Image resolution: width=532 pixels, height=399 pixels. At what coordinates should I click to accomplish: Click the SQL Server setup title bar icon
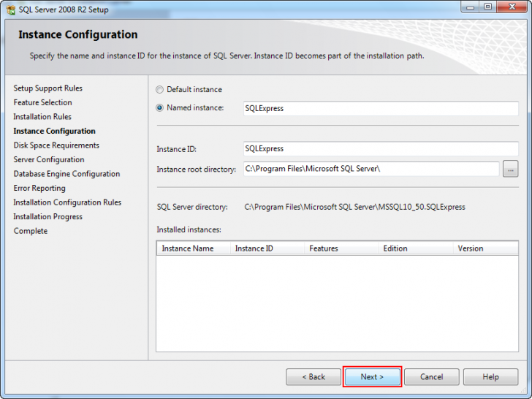coord(11,9)
